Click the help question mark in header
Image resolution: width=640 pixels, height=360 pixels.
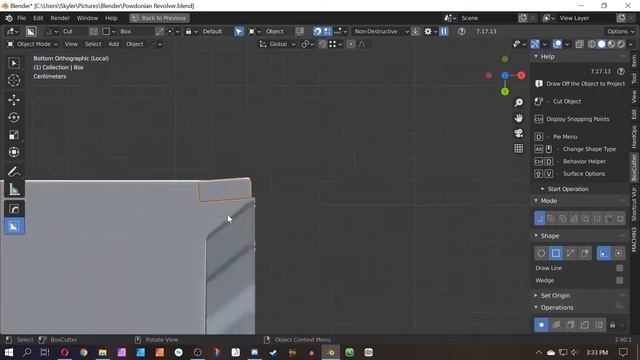point(461,31)
